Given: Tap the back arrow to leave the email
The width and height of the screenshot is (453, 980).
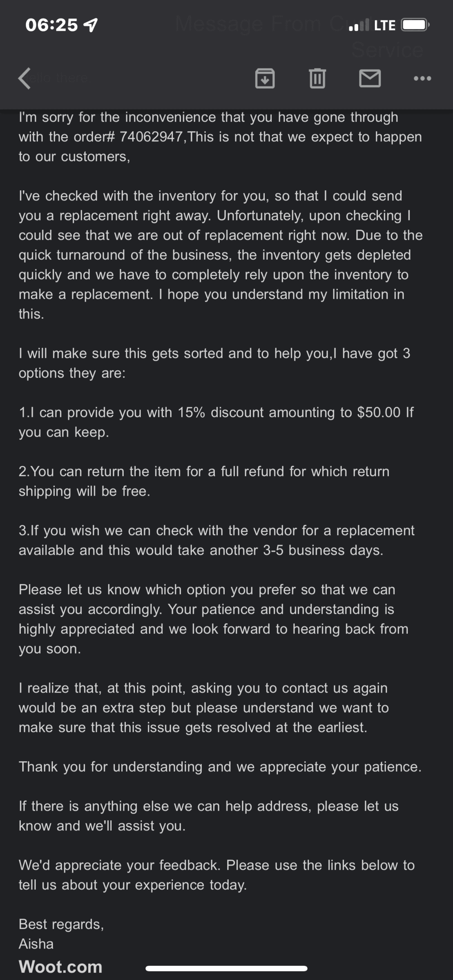Looking at the screenshot, I should pos(25,78).
